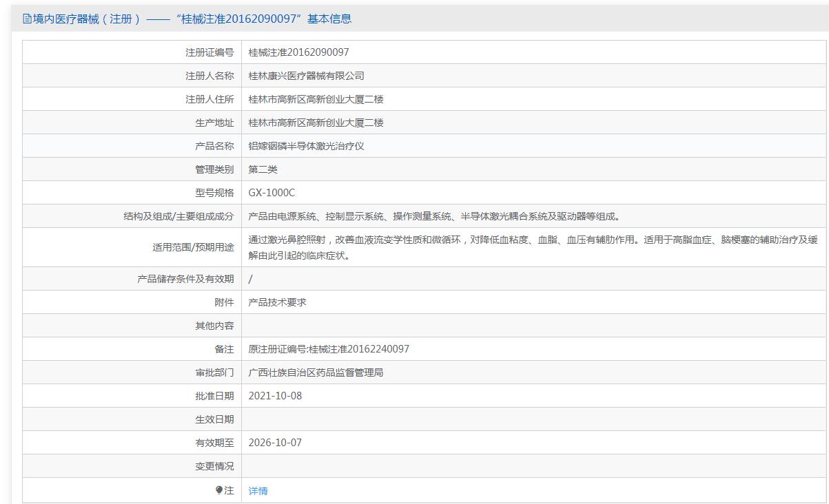Viewport: 829px width, 504px height.
Task: Click the label 审批部门
Action: [x=214, y=372]
